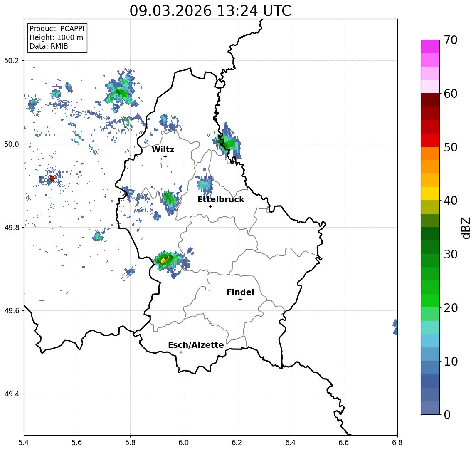Click the orange 50 dBZ colorbar segment
This screenshot has width=476, height=451.
430,154
